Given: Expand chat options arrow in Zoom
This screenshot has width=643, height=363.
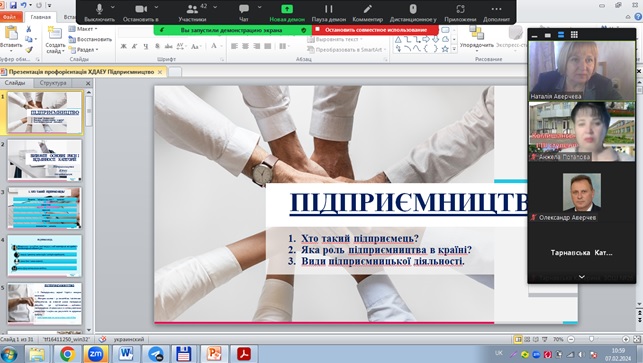Looking at the screenshot, I should point(260,7).
